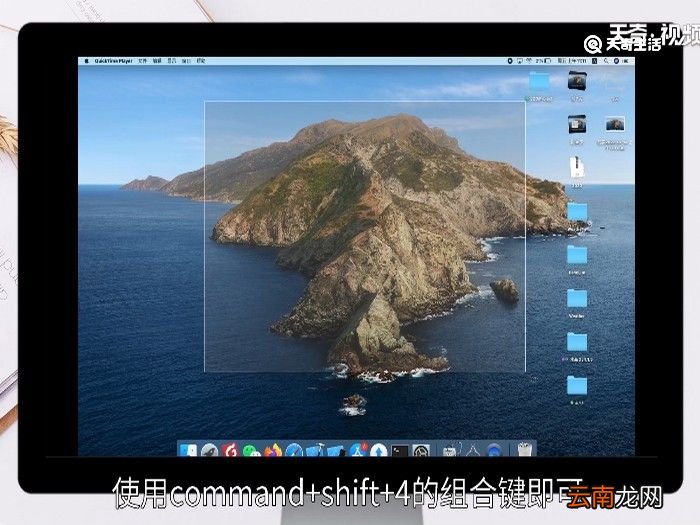Open the 编辑 menu
Screen dimensions: 700x525
(157, 61)
